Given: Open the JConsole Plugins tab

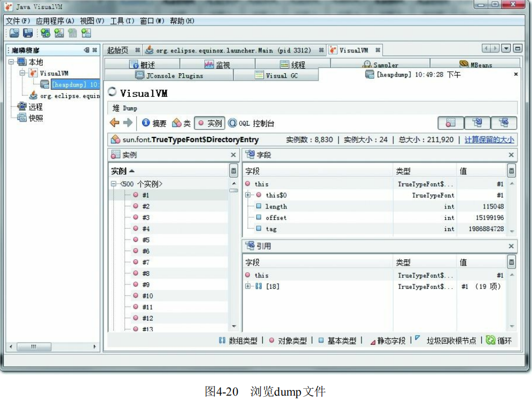Looking at the screenshot, I should pyautogui.click(x=169, y=75).
